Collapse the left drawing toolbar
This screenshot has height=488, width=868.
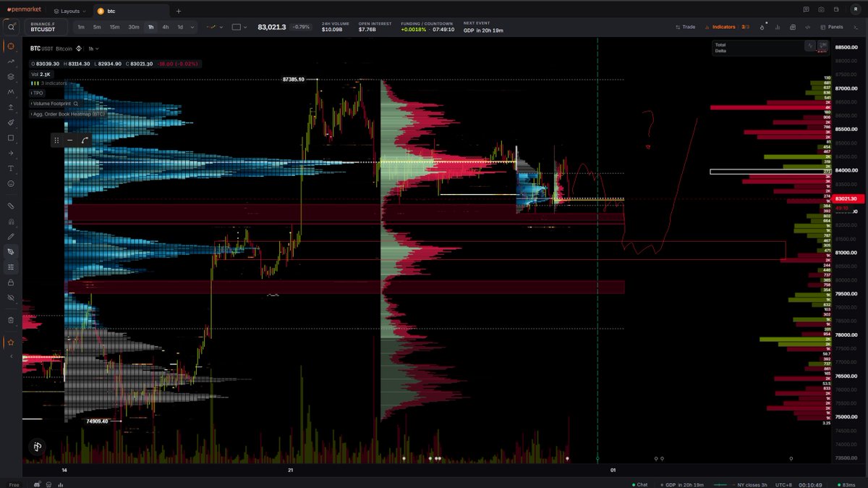pos(11,356)
